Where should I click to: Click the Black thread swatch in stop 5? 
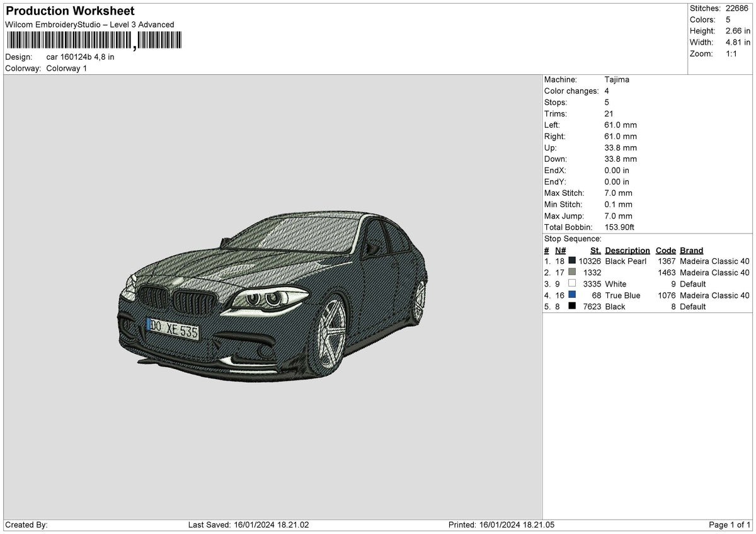(572, 306)
